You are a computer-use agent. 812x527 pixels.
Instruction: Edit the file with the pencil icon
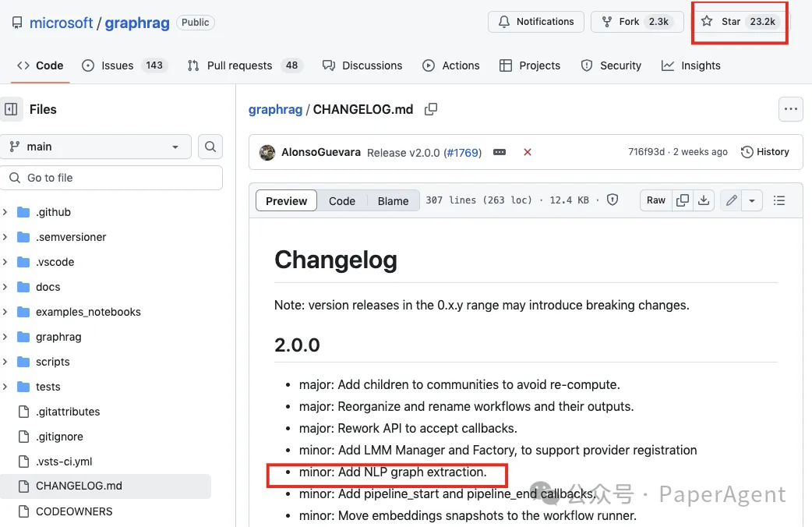pos(730,200)
